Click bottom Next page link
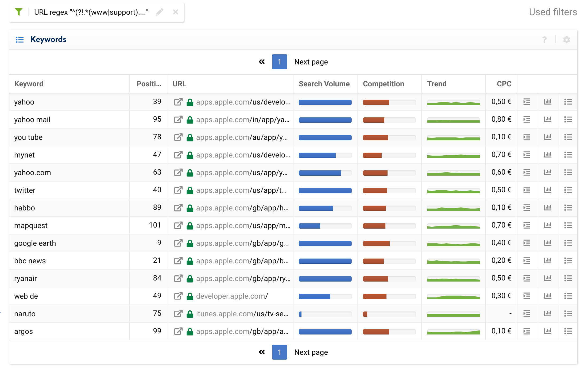588x377 pixels. (311, 352)
